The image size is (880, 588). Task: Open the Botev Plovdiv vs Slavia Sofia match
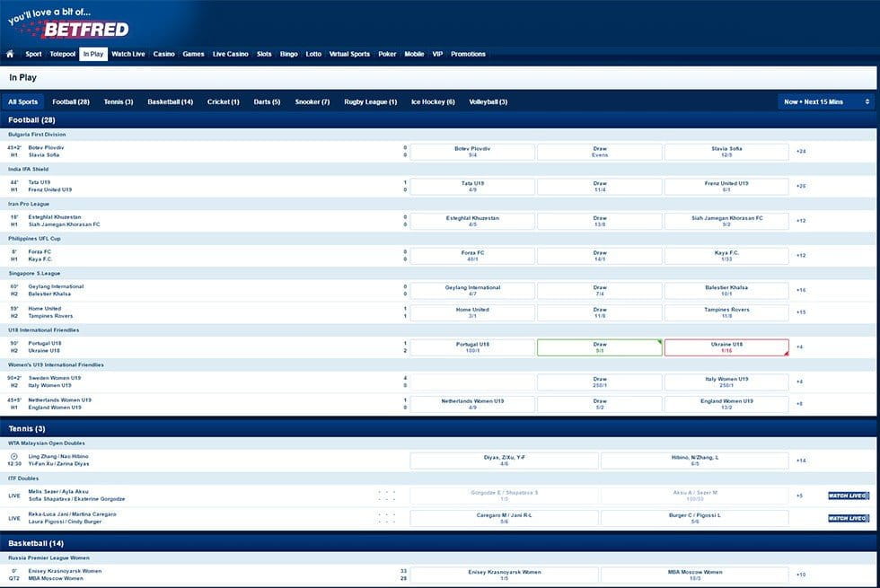coord(44,151)
